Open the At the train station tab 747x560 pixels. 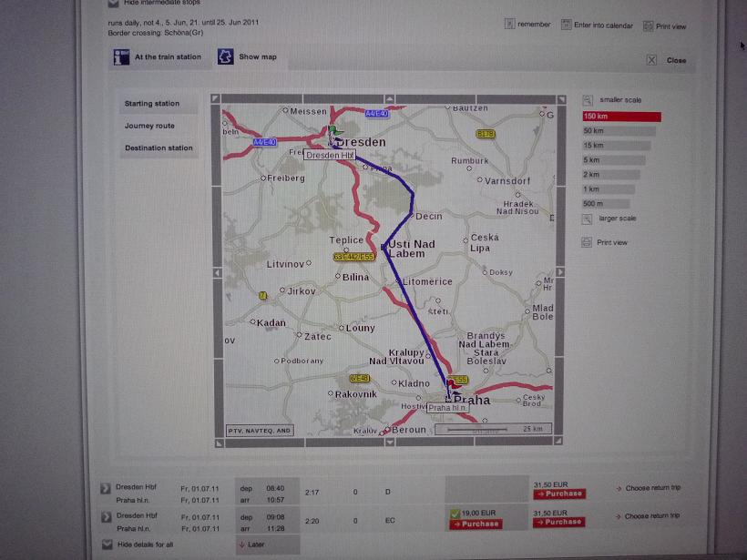pos(159,57)
